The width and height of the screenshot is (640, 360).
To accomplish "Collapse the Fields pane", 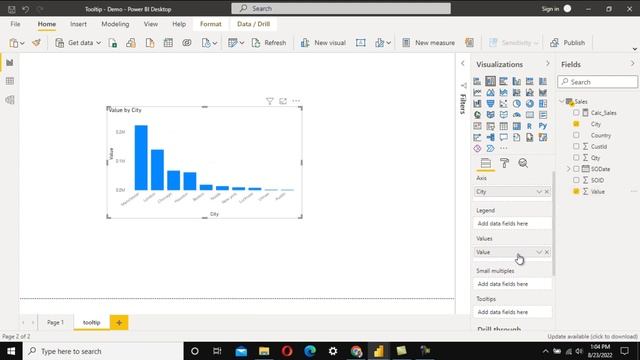I will tap(632, 64).
